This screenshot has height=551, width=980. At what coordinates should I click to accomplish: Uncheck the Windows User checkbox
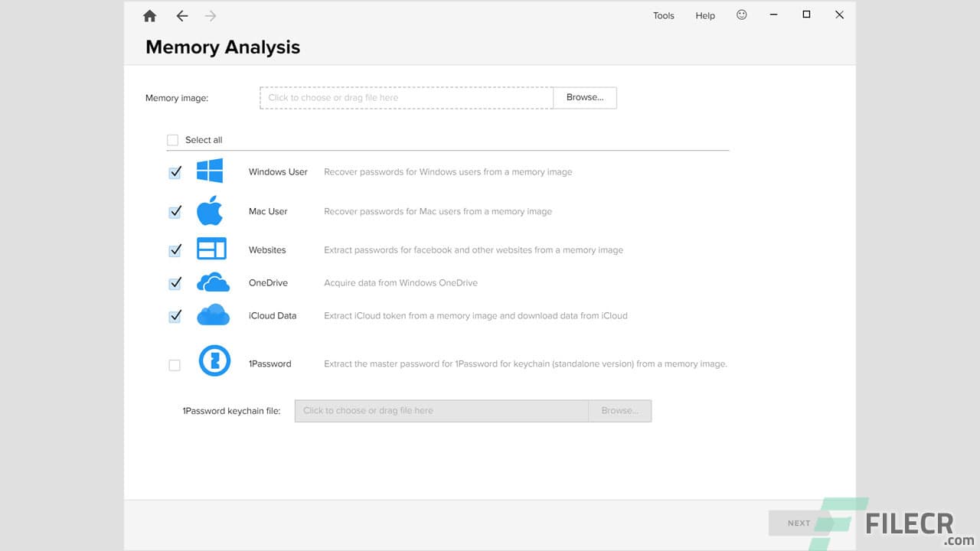click(174, 171)
